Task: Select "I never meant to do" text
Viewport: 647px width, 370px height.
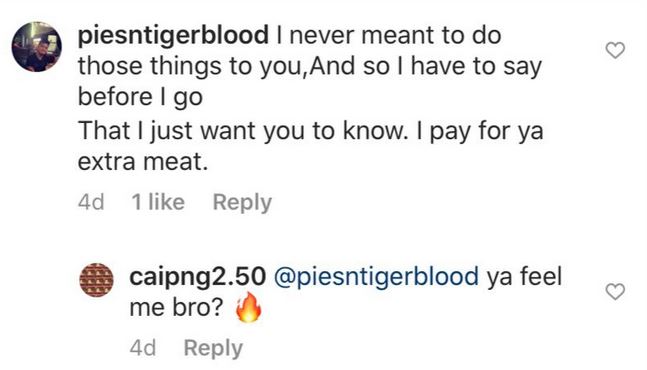Action: (389, 35)
